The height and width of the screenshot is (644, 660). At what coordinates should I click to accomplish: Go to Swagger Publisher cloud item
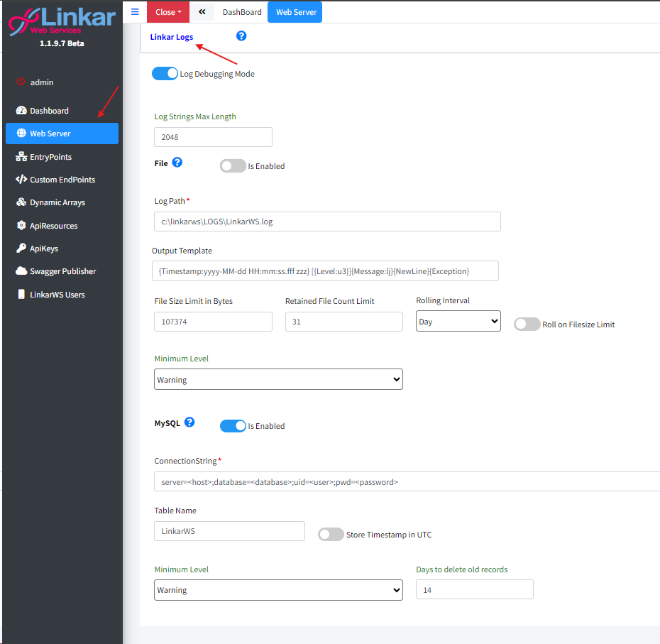[62, 271]
